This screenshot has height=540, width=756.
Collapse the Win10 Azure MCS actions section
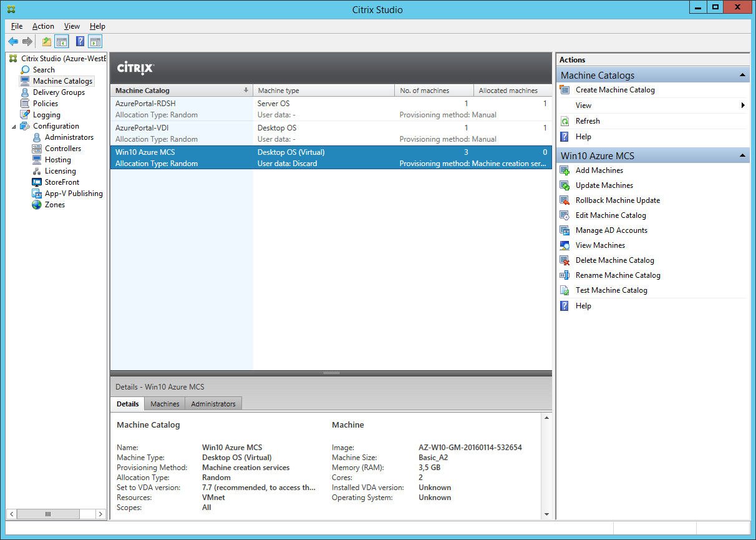click(742, 155)
